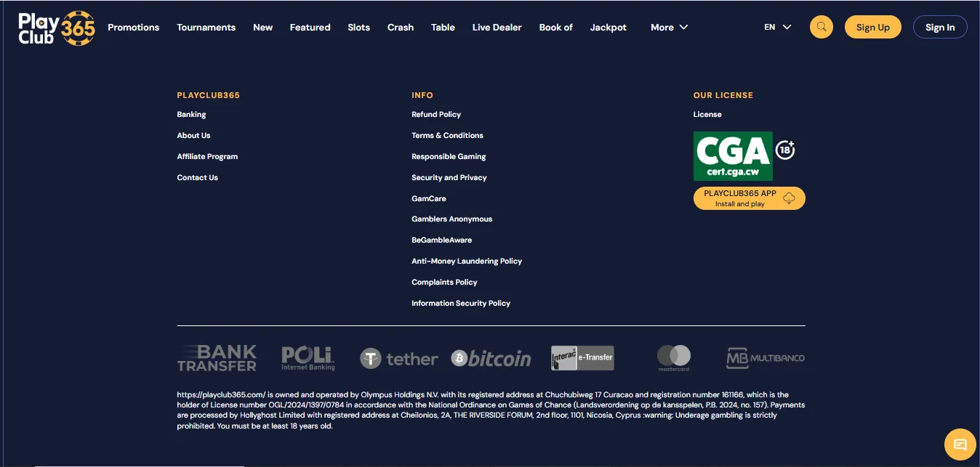Image resolution: width=980 pixels, height=467 pixels.
Task: Open the live chat bubble icon
Action: 960,444
